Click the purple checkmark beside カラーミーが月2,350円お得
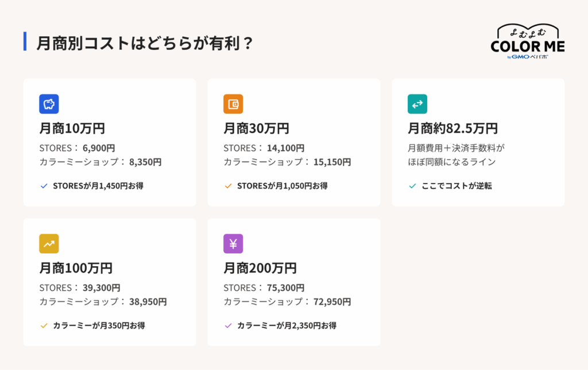This screenshot has height=370, width=588. click(x=228, y=325)
